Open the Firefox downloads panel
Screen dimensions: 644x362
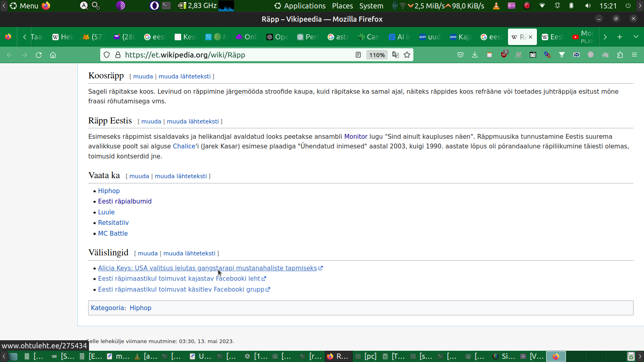(x=475, y=55)
